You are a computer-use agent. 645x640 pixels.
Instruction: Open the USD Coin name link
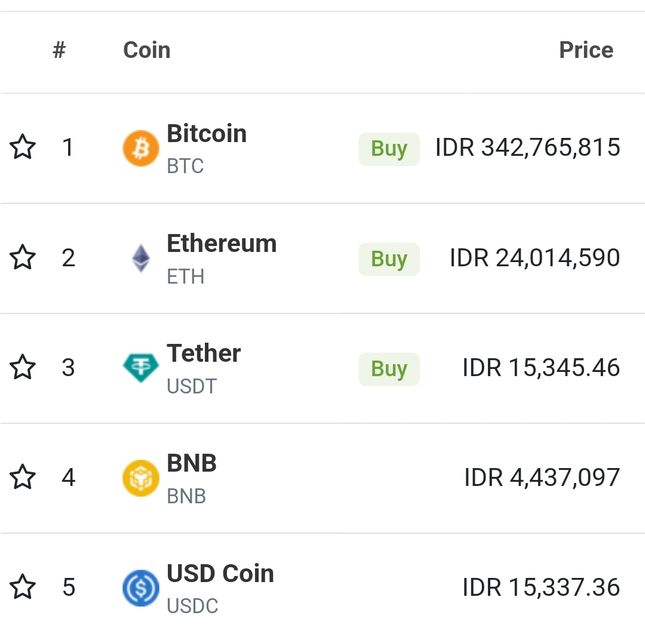(x=220, y=574)
